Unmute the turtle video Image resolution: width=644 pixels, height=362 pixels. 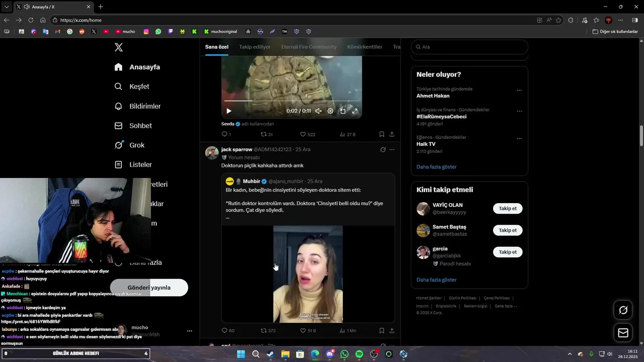pos(318,111)
